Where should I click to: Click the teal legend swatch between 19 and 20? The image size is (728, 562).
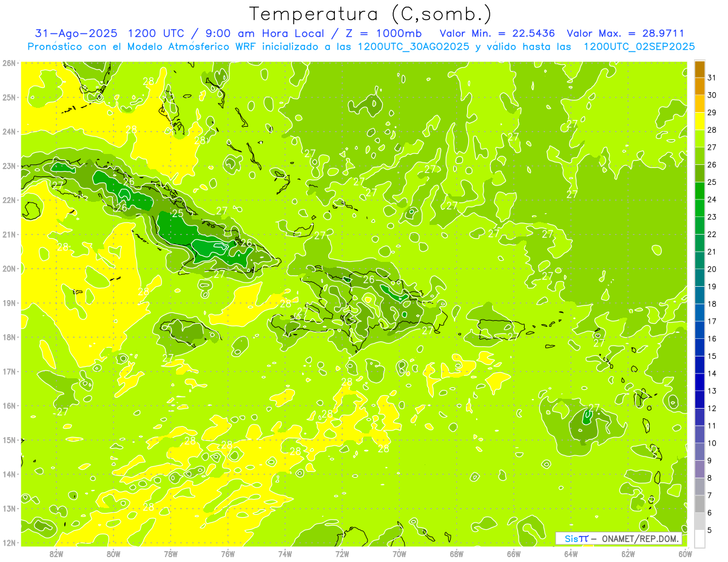(x=699, y=278)
